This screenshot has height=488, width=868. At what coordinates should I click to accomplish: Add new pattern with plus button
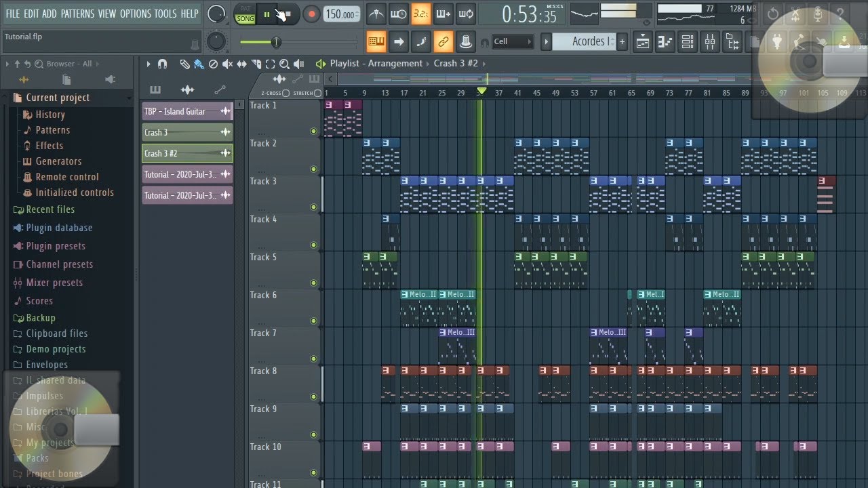tap(622, 42)
